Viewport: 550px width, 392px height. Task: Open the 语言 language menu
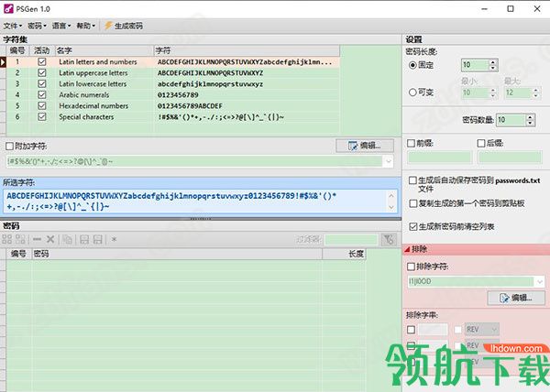[61, 26]
